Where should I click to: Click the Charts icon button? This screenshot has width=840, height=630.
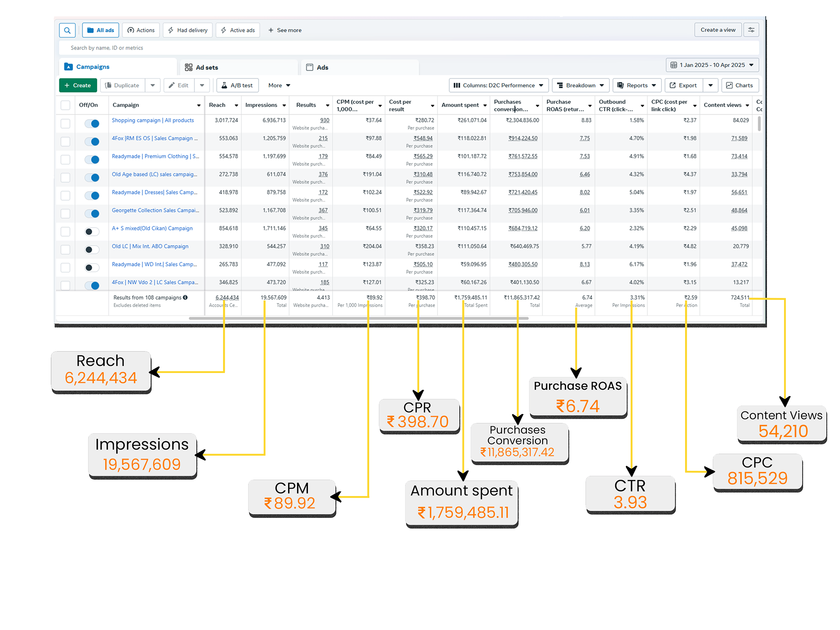[x=740, y=85]
